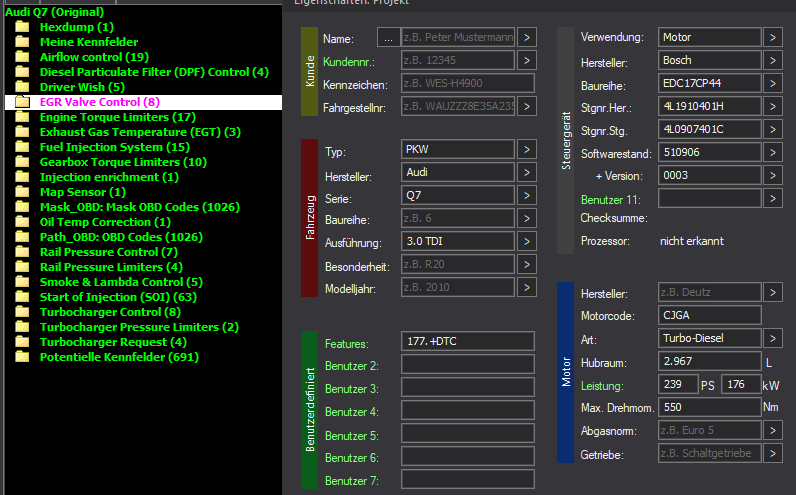Open the arrow next to Ausführung 3.0 TDI

[x=527, y=241]
